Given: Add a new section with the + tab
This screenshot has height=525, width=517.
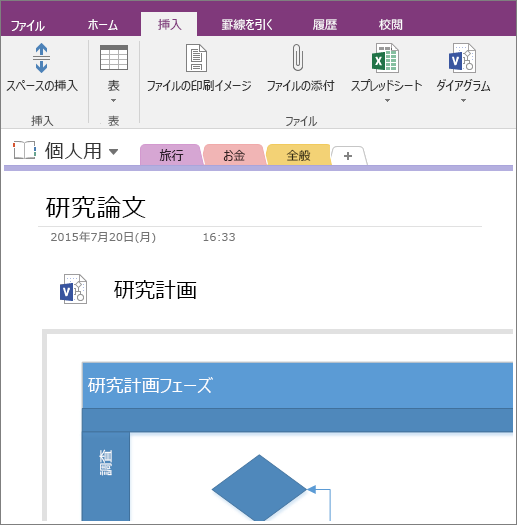Looking at the screenshot, I should click(348, 156).
